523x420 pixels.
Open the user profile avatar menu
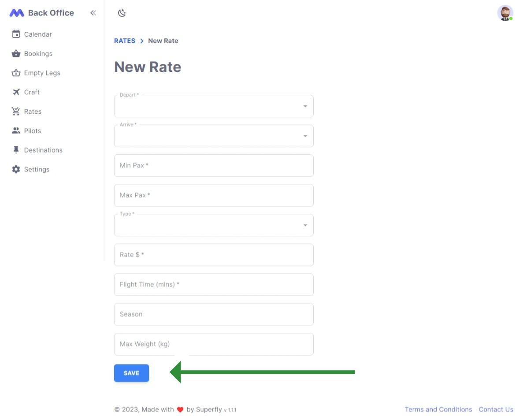tap(505, 13)
